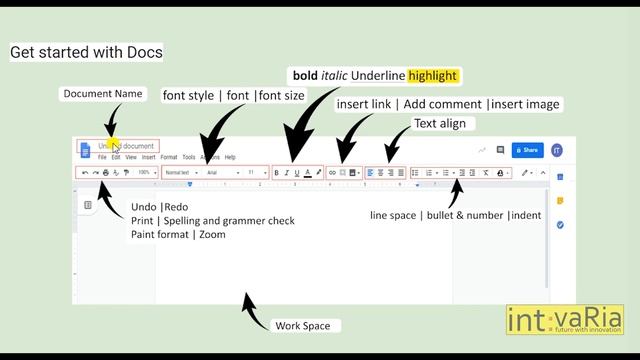Toggle Underline formatting button
Viewport: 640px width, 360px height.
pyautogui.click(x=297, y=173)
